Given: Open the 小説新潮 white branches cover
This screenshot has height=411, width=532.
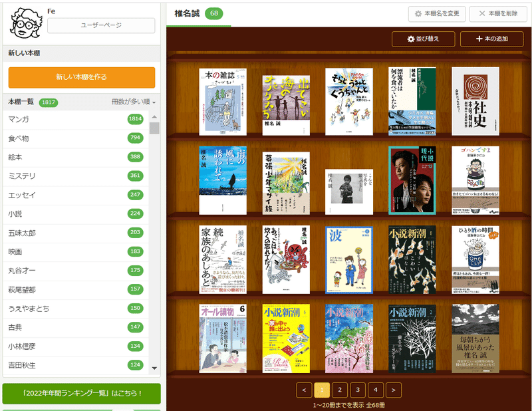Looking at the screenshot, I should tap(412, 339).
